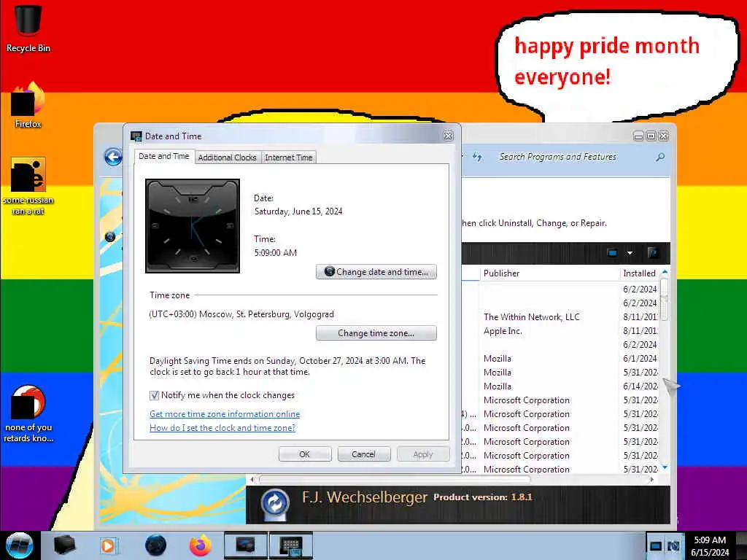Select the Apple Inc. publisher row
This screenshot has height=560, width=747.
coord(503,331)
